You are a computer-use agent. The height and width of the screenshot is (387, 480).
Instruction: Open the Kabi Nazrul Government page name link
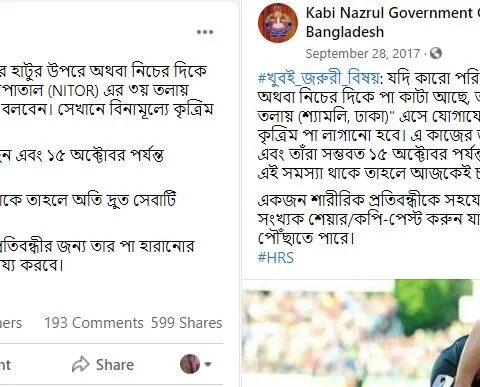click(393, 13)
